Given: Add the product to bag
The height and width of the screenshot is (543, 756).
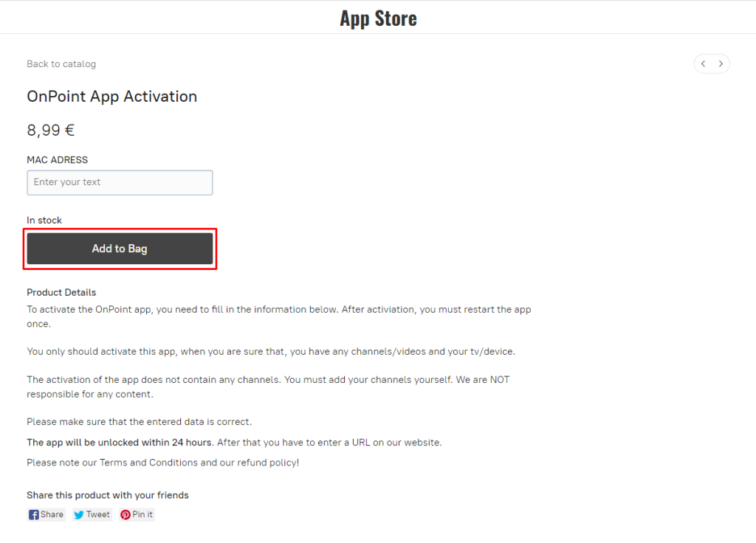Looking at the screenshot, I should pos(120,249).
